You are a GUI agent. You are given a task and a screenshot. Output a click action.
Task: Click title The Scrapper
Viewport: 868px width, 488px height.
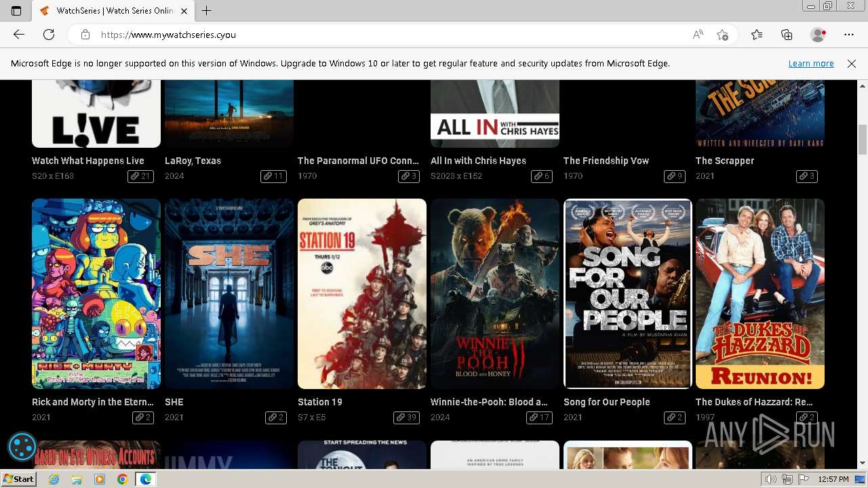(x=725, y=161)
